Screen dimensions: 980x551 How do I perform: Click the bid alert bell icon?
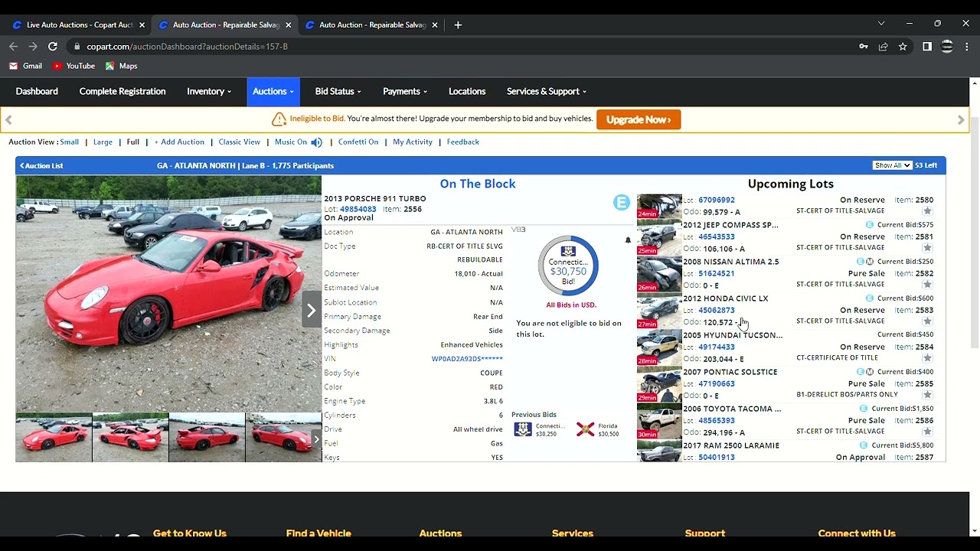point(628,240)
